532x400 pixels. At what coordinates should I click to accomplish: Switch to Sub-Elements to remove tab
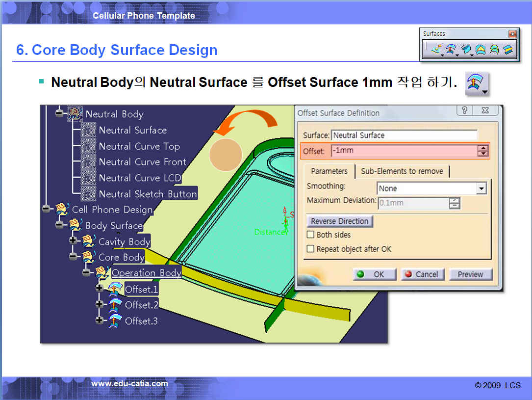pyautogui.click(x=402, y=171)
